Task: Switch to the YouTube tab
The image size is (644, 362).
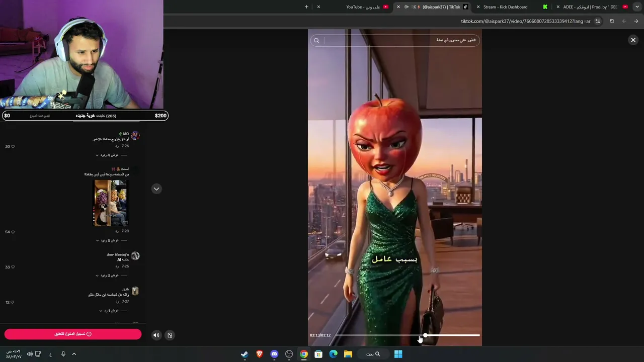Action: pyautogui.click(x=363, y=7)
